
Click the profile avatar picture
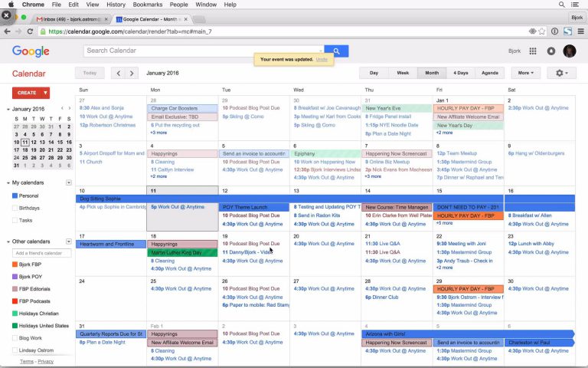(x=570, y=51)
